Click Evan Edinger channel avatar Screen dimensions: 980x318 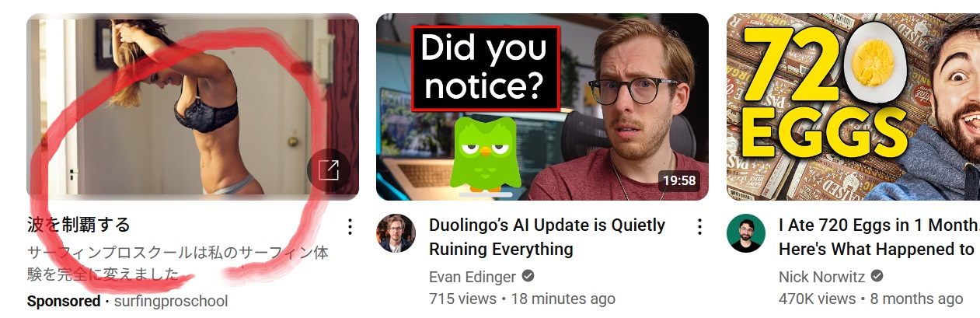[396, 233]
